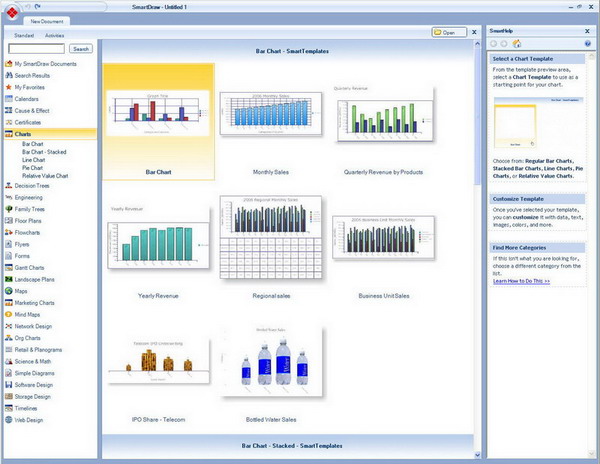The image size is (600, 464).
Task: Switch to the Activities tab
Action: (54, 36)
